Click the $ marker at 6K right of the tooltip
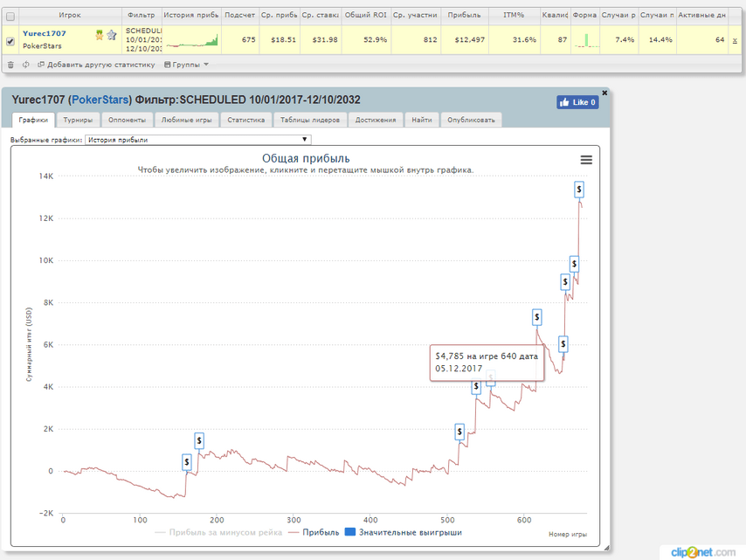Image resolution: width=746 pixels, height=560 pixels. (x=563, y=343)
